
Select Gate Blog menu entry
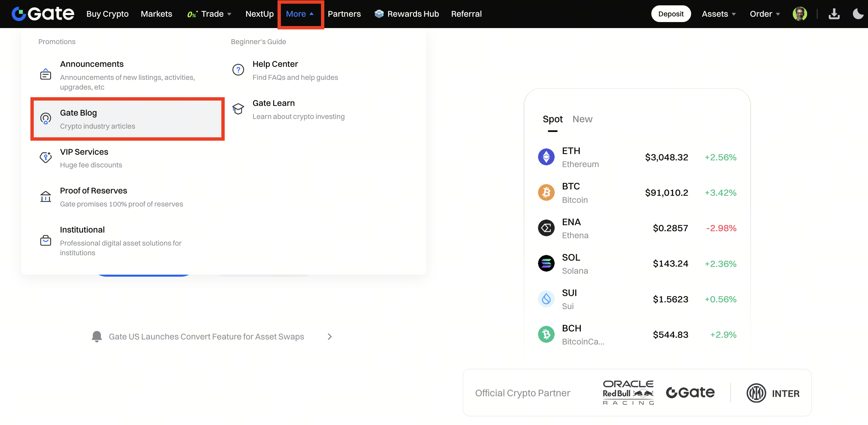(127, 119)
